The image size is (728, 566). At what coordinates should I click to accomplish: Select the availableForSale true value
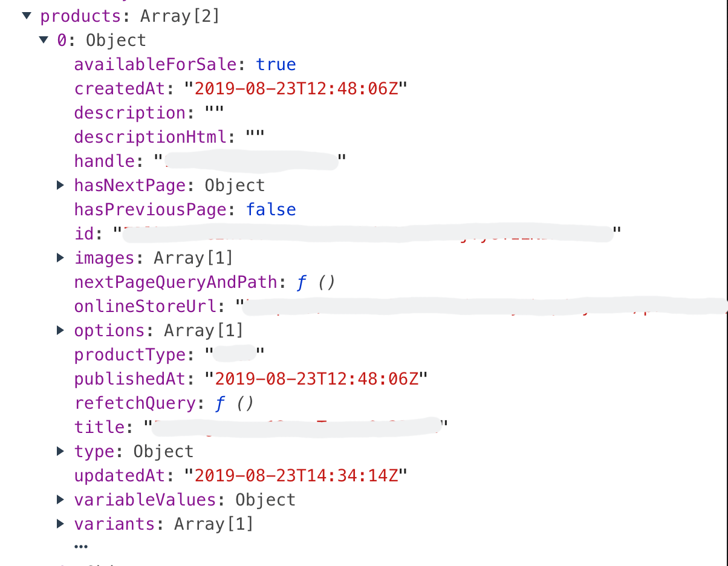point(276,64)
